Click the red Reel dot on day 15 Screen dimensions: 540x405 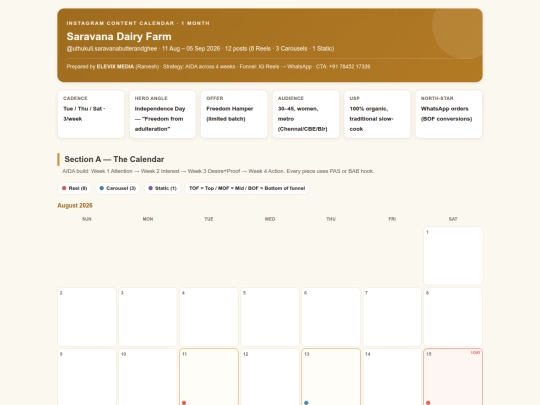428,403
